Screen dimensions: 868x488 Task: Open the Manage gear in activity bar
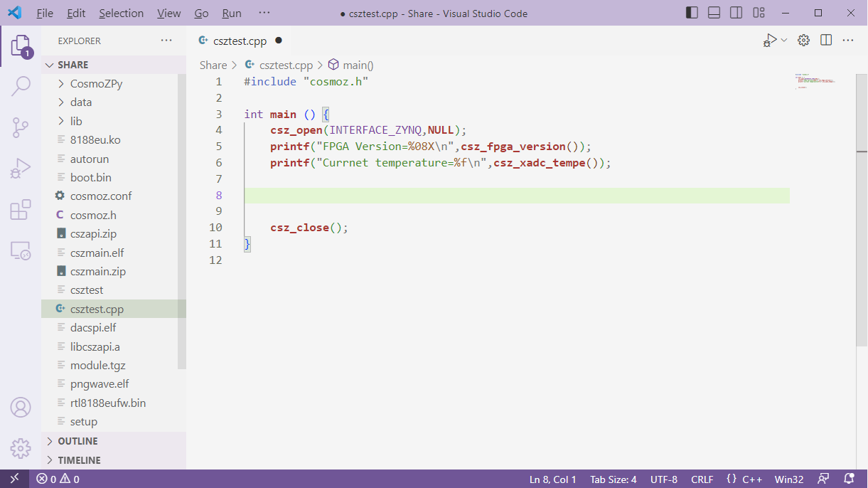[21, 448]
